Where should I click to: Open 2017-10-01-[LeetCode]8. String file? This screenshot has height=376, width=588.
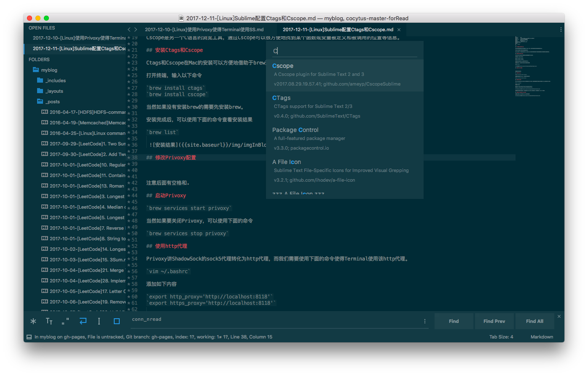(88, 239)
